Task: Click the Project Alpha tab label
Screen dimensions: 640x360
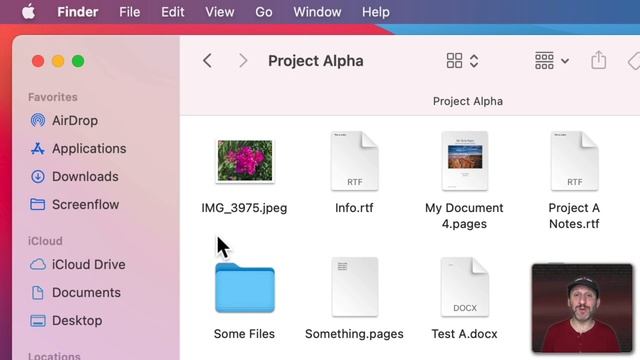Action: (x=468, y=101)
